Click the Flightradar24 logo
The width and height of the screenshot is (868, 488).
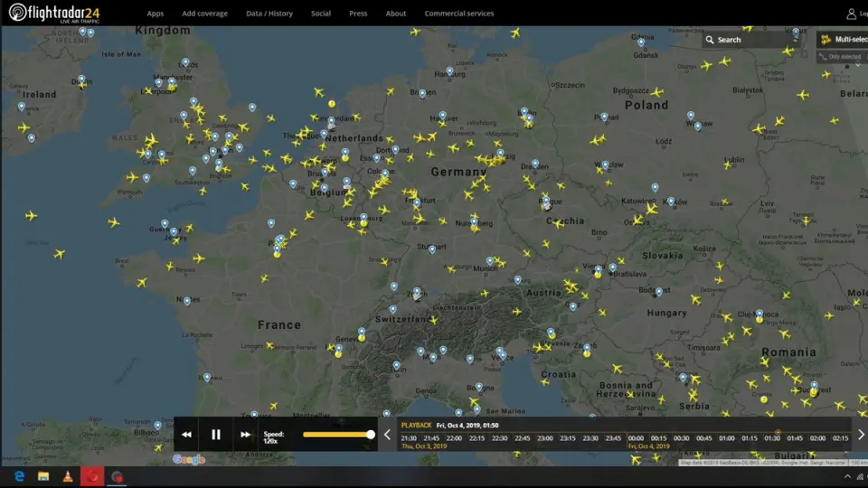click(x=54, y=13)
